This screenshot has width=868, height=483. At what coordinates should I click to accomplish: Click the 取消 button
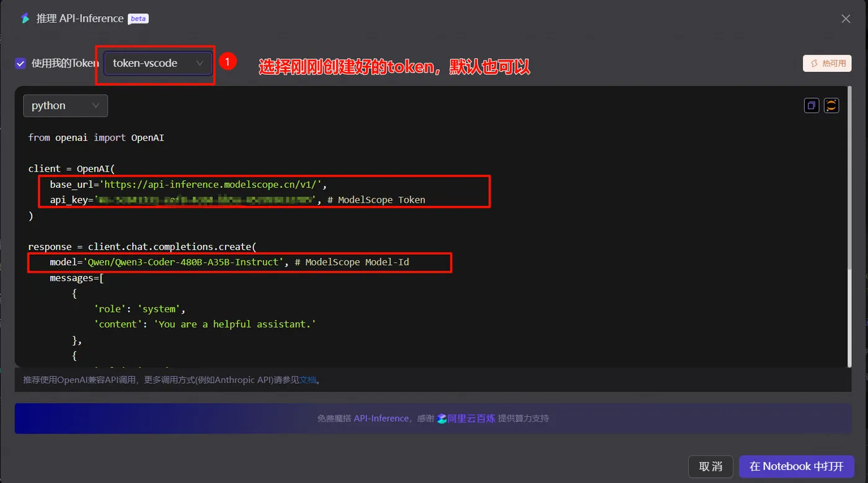click(711, 466)
